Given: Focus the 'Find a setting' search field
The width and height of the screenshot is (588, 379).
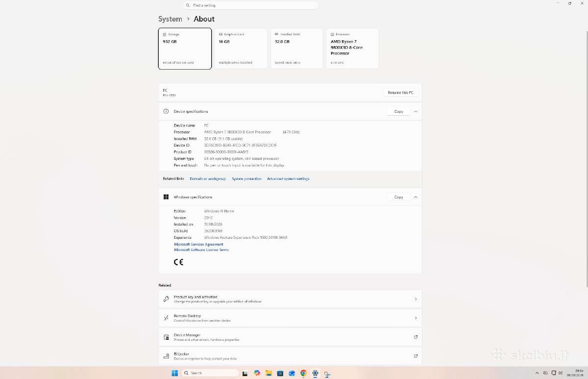Looking at the screenshot, I should click(x=251, y=5).
